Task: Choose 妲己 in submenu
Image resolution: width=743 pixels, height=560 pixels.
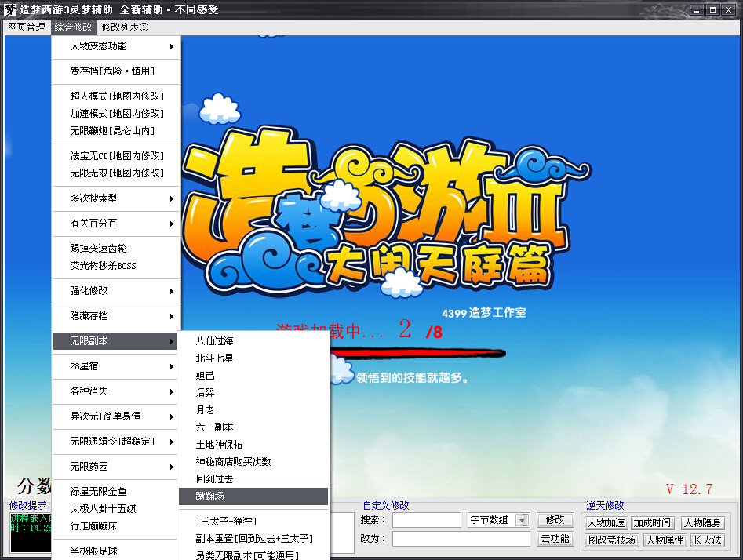Action: pos(253,376)
